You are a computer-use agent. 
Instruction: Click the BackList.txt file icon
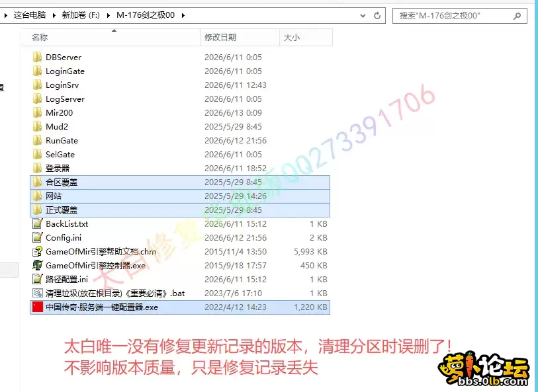[38, 223]
